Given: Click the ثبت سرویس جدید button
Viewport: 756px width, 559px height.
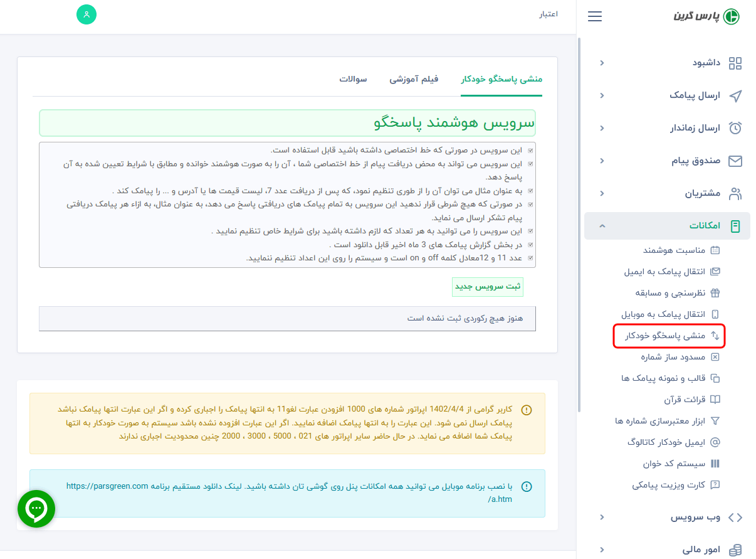Looking at the screenshot, I should pyautogui.click(x=488, y=287).
